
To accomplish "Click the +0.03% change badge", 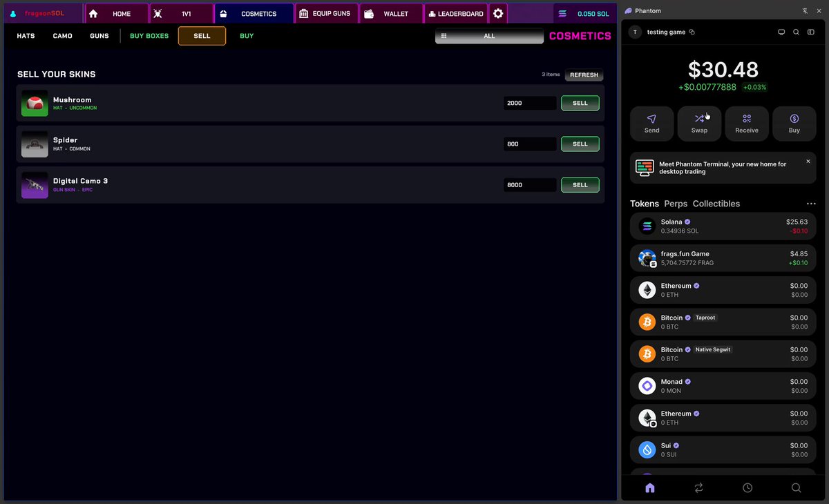I will point(754,88).
